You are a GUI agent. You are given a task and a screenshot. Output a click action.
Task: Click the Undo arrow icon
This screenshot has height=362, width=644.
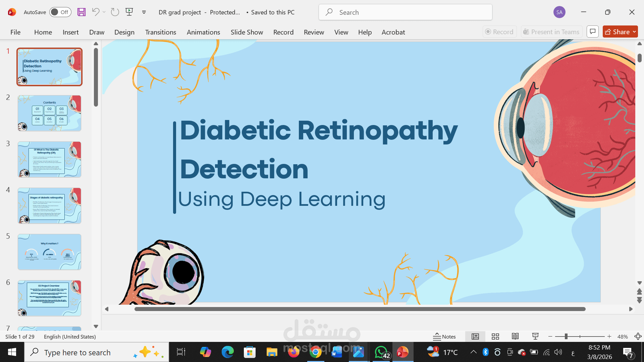click(x=96, y=12)
